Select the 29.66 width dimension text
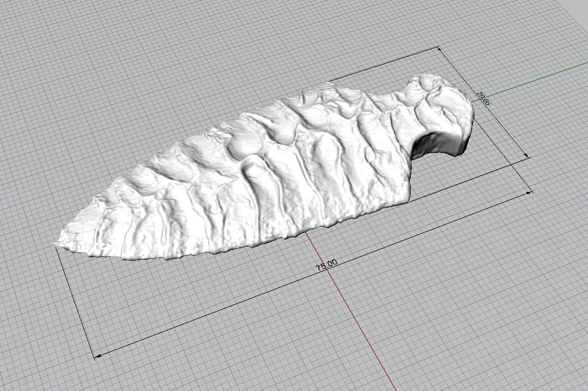Image resolution: width=588 pixels, height=391 pixels. 483,98
